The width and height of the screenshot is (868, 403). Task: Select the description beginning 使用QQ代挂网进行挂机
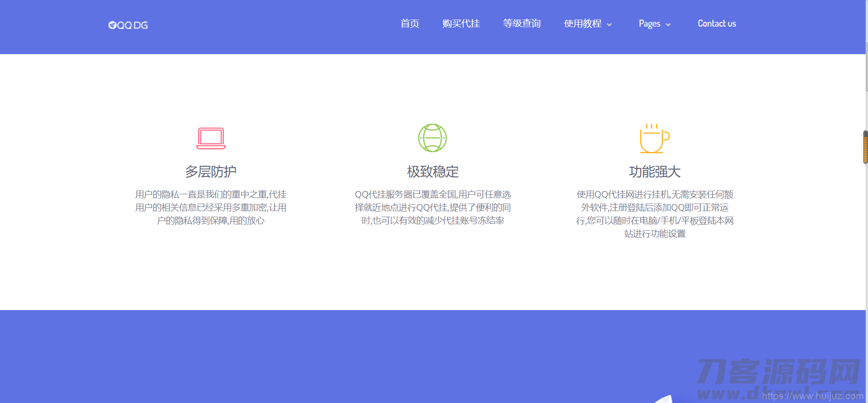pyautogui.click(x=655, y=214)
